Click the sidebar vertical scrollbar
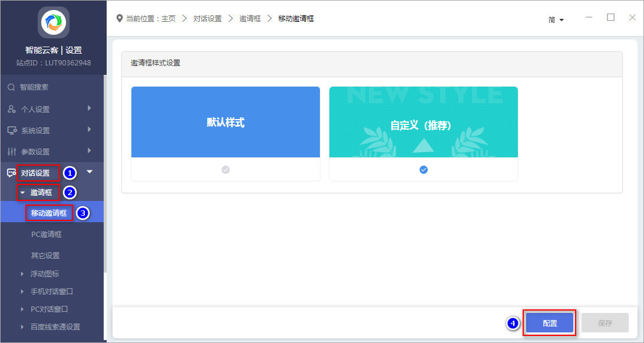 pyautogui.click(x=105, y=173)
